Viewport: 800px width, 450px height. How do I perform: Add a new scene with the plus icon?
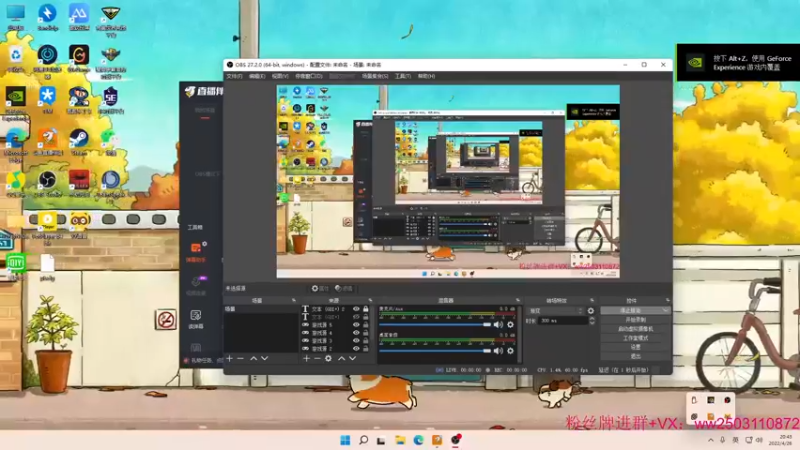230,359
